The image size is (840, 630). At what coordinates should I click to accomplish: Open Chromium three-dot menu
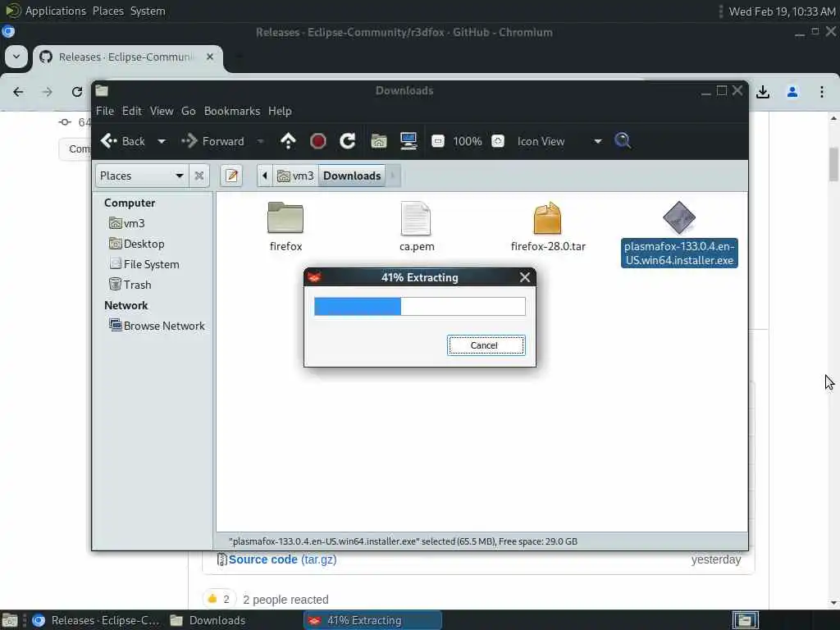[x=822, y=92]
